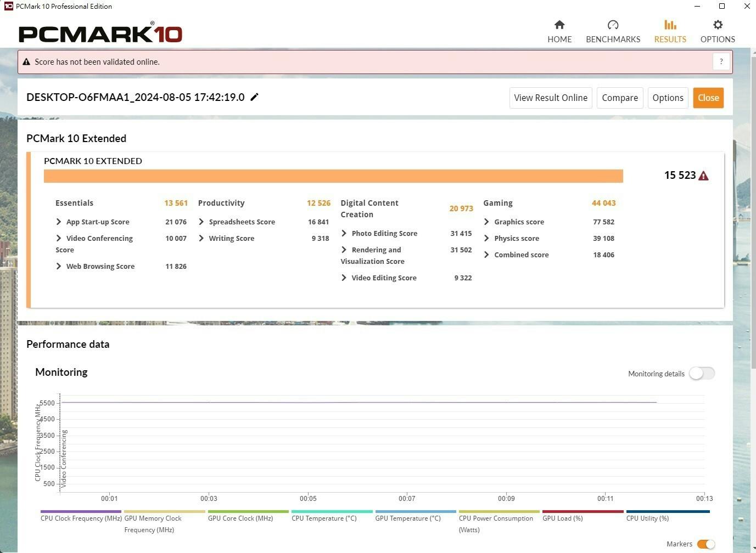Expand Video Conferencing Score details

59,238
